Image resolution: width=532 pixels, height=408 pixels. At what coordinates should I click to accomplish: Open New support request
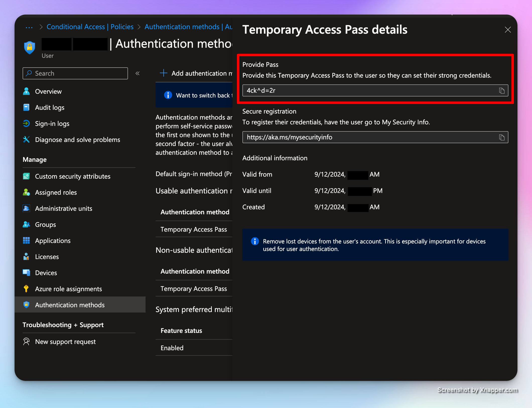click(65, 342)
